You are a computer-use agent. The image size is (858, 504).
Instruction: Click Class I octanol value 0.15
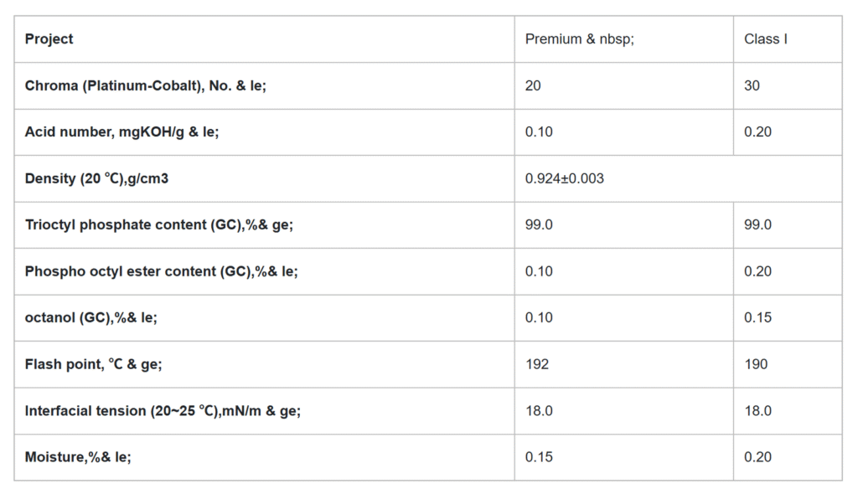tap(757, 318)
